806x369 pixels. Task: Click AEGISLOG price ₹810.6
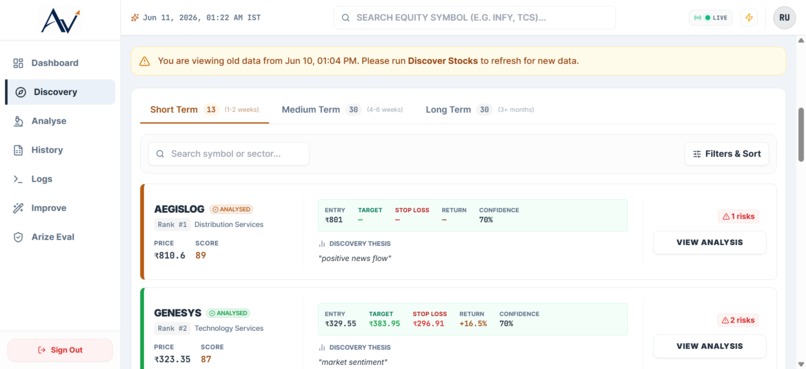(170, 255)
